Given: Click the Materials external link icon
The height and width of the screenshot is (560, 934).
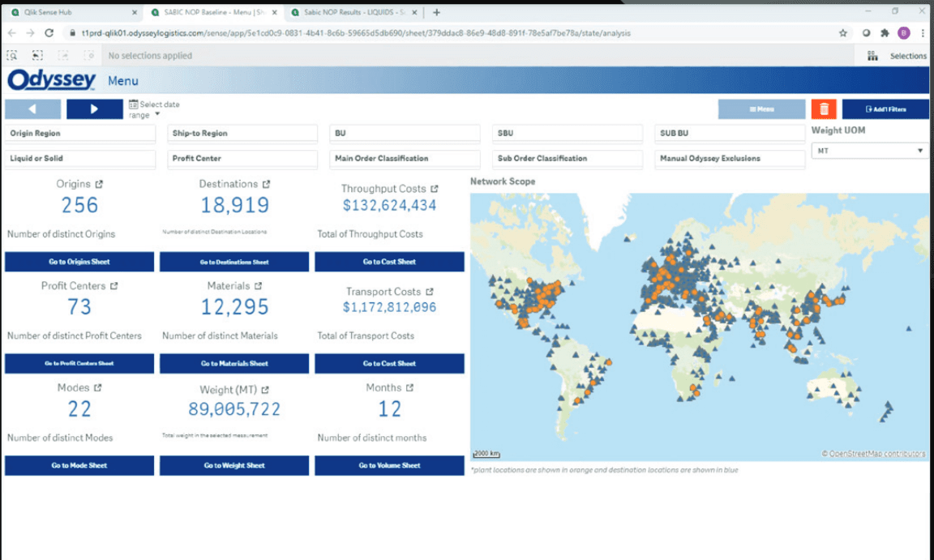Looking at the screenshot, I should (259, 286).
